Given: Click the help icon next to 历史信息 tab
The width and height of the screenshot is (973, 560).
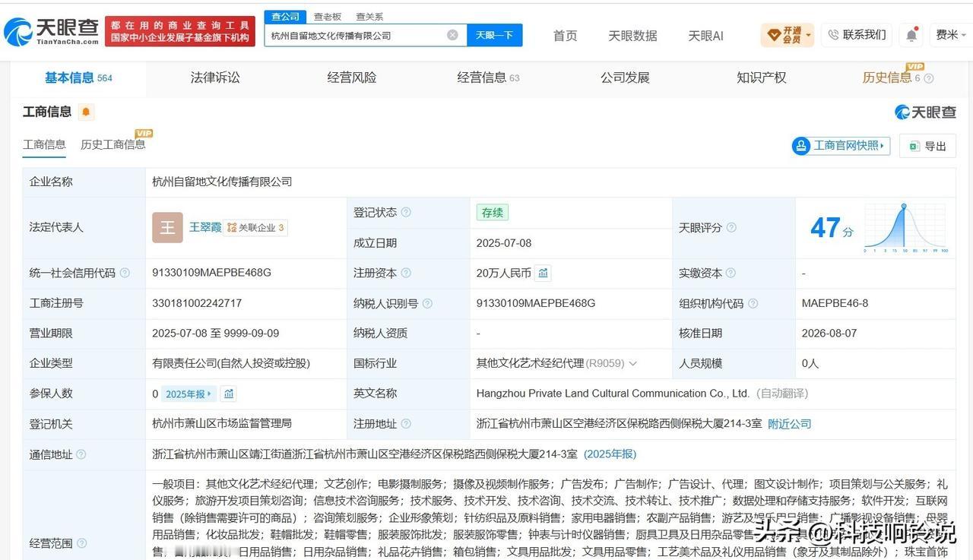Looking at the screenshot, I should (928, 78).
